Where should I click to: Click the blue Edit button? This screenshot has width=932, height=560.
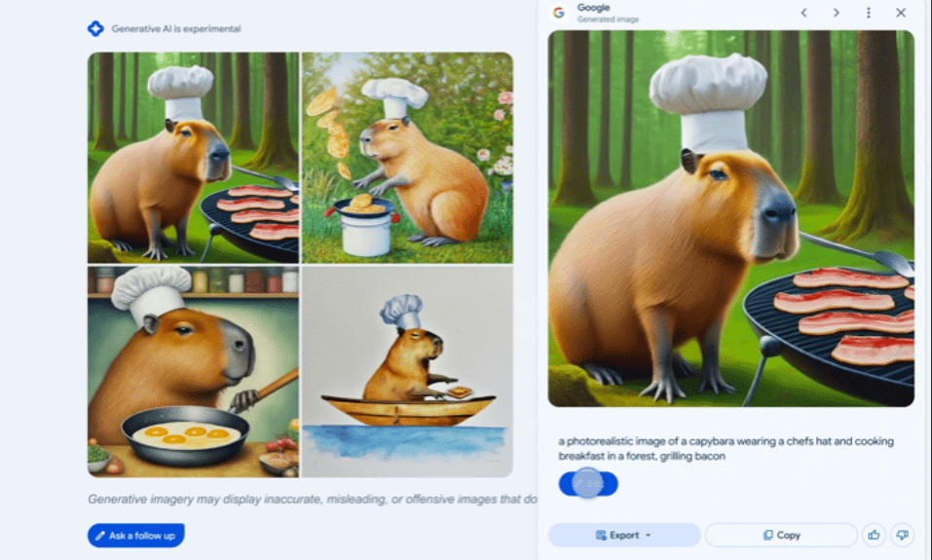point(588,484)
